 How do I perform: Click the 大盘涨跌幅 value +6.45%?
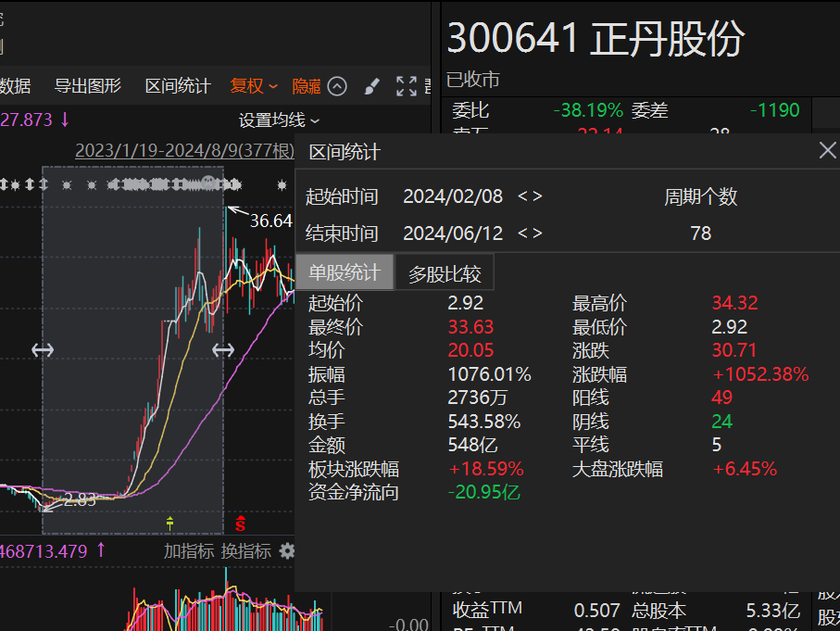coord(745,469)
